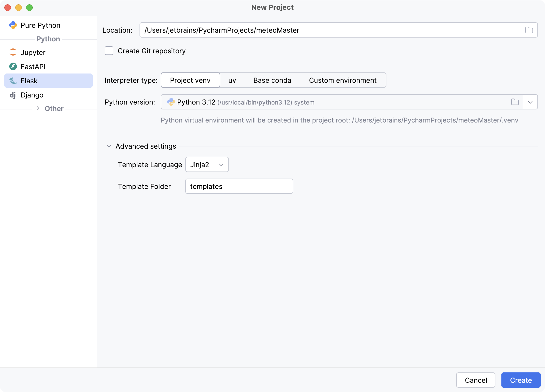
Task: Select Project venv interpreter type
Action: [190, 80]
